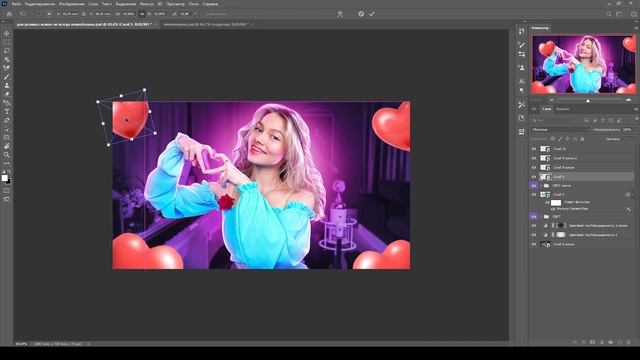The image size is (640, 360).
Task: Hide the СВЕТ group
Action: click(533, 217)
